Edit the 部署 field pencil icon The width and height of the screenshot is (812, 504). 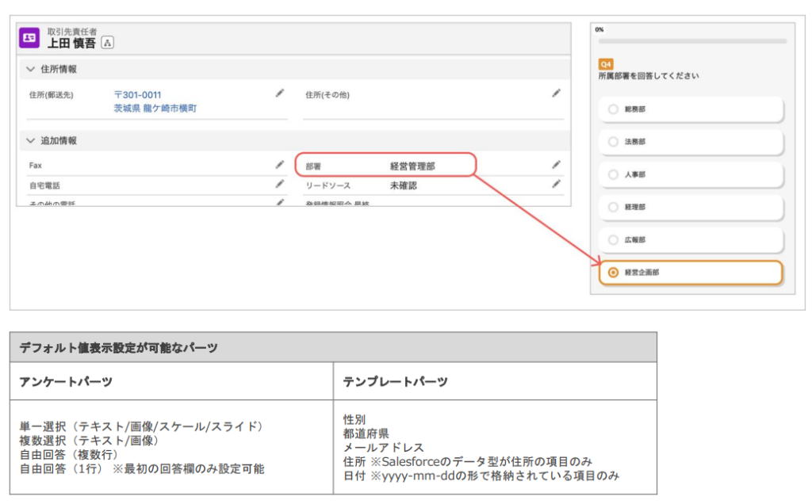pos(556,165)
